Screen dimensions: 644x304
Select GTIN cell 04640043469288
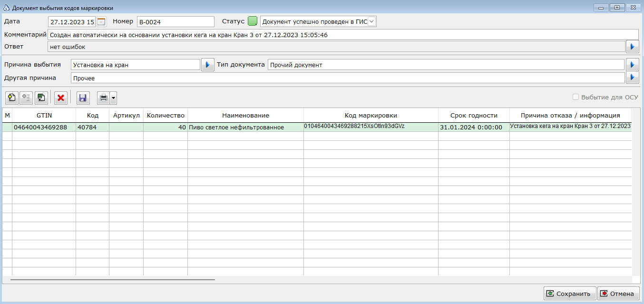44,127
